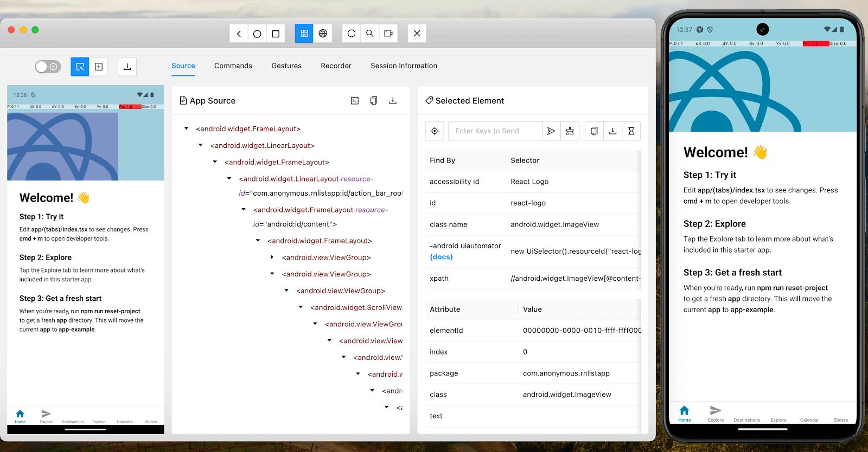Click the React logo in Inspector screenshot
The image size is (868, 452).
(x=62, y=146)
